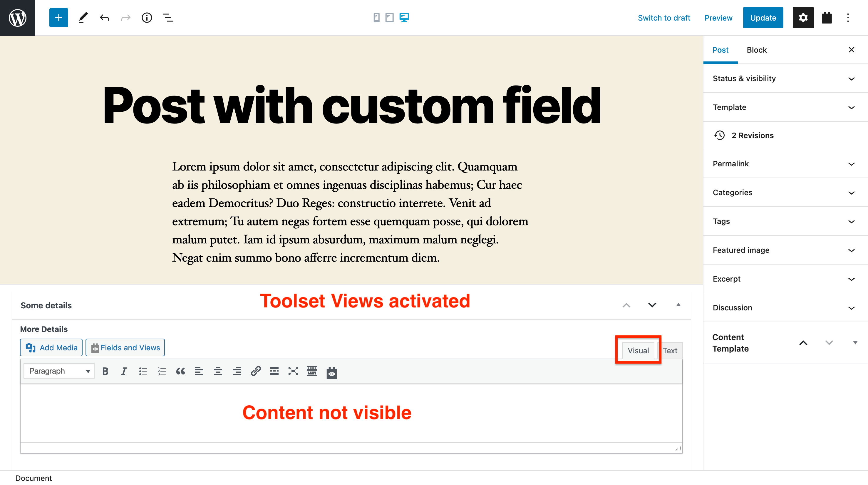Open the block inserter plus button
This screenshot has height=485, width=868.
[59, 18]
